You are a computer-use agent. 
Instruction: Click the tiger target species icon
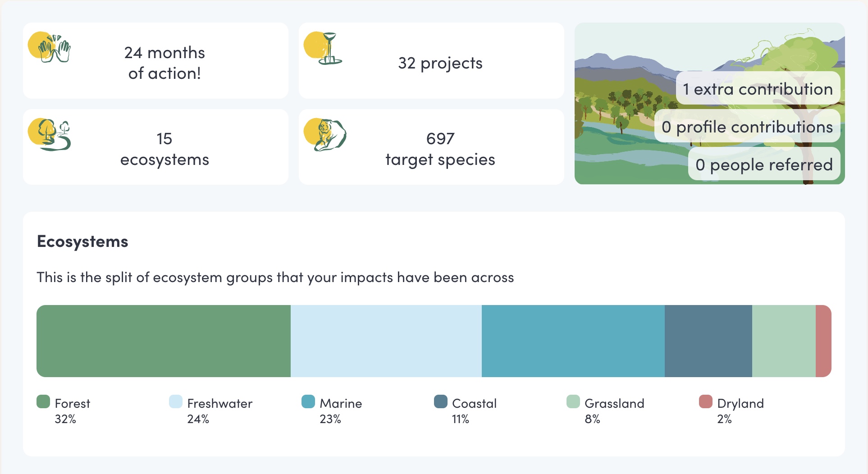tap(325, 135)
